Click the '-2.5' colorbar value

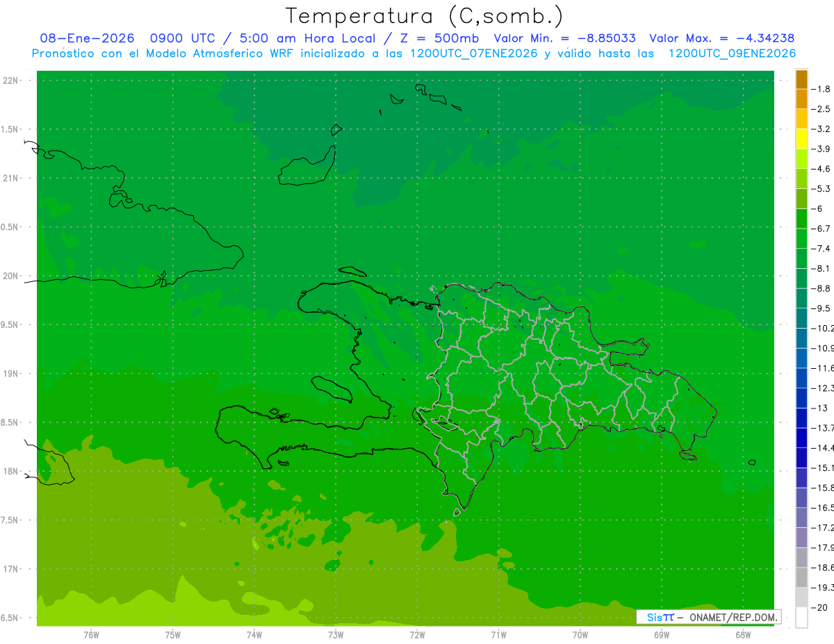pos(821,109)
